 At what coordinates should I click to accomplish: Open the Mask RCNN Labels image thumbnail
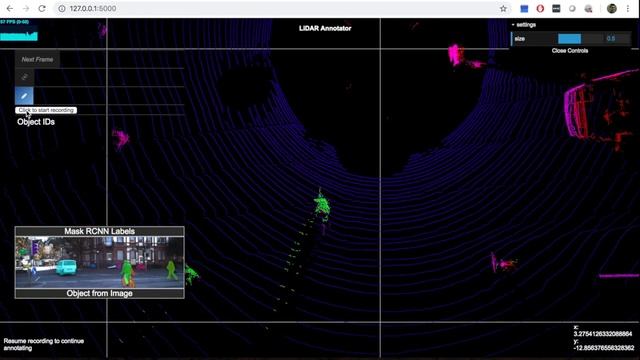click(x=100, y=262)
